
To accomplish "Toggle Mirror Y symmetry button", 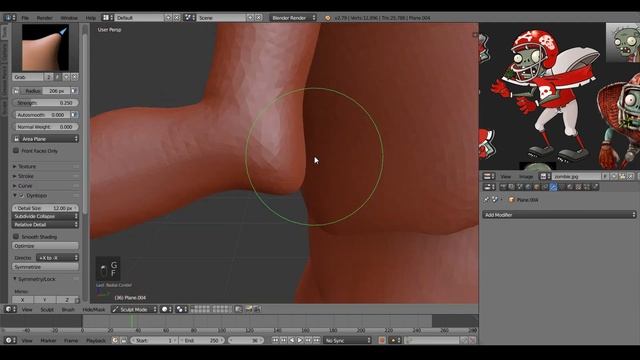I will pyautogui.click(x=44, y=300).
